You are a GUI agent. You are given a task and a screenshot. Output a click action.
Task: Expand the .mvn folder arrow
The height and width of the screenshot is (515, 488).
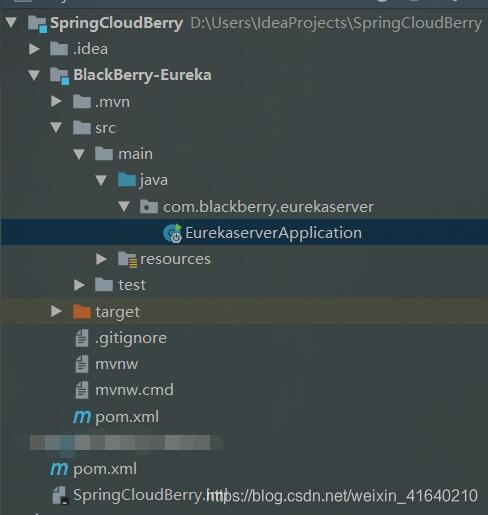[x=56, y=101]
